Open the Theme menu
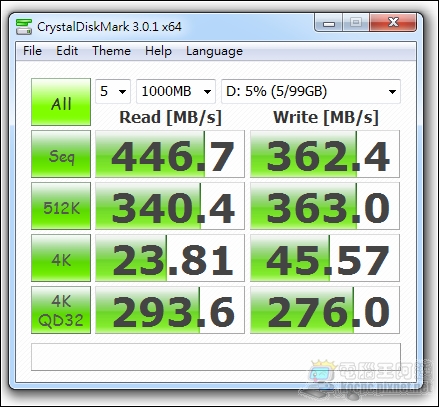Image resolution: width=439 pixels, height=407 pixels. pos(111,51)
